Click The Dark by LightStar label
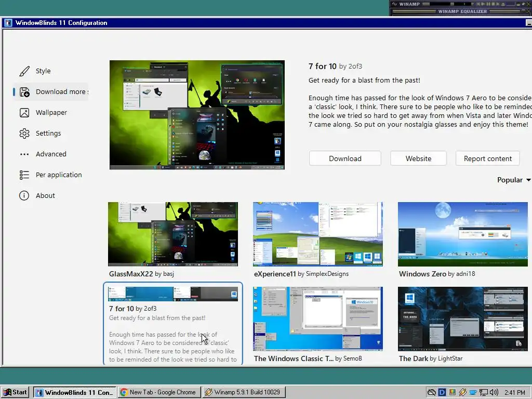532x399 pixels. click(431, 358)
